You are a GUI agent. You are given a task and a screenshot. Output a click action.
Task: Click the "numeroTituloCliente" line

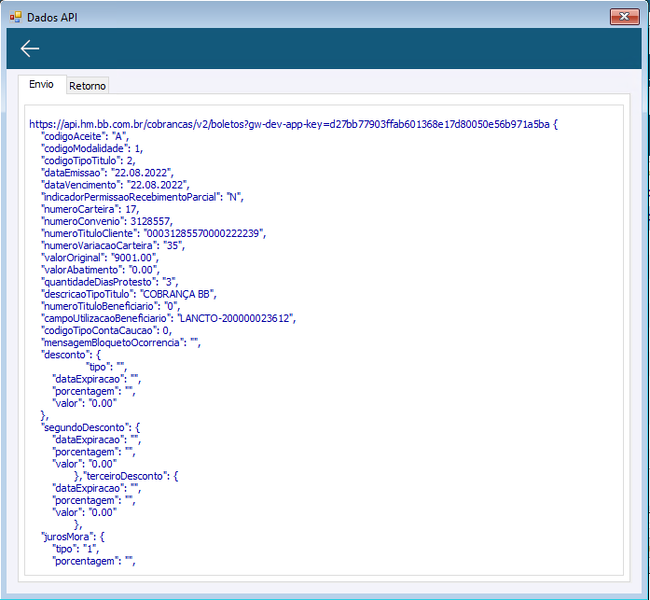tap(153, 233)
